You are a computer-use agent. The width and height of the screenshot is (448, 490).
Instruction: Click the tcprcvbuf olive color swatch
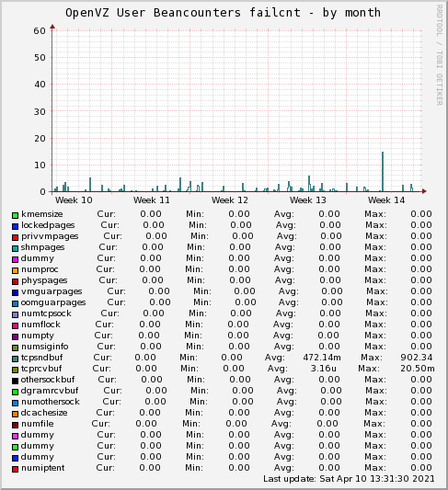[x=15, y=370]
